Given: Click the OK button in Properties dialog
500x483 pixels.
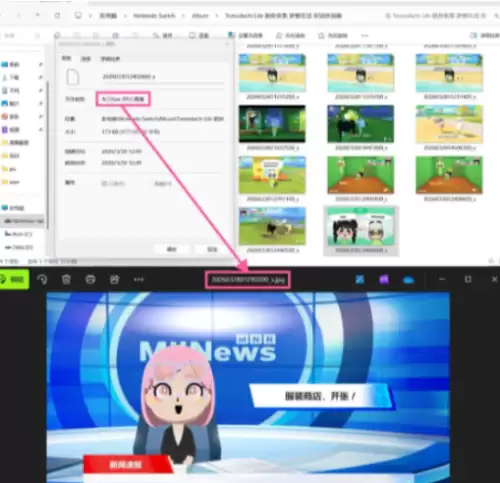Looking at the screenshot, I should (172, 249).
